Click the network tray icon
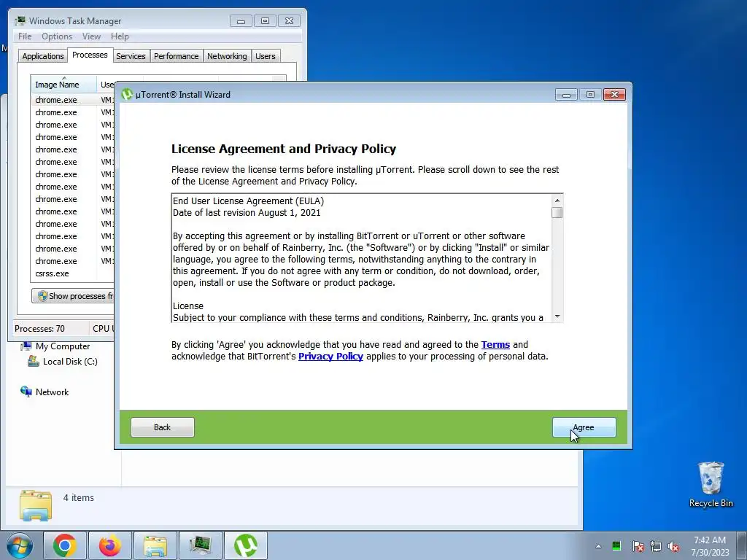 click(656, 546)
